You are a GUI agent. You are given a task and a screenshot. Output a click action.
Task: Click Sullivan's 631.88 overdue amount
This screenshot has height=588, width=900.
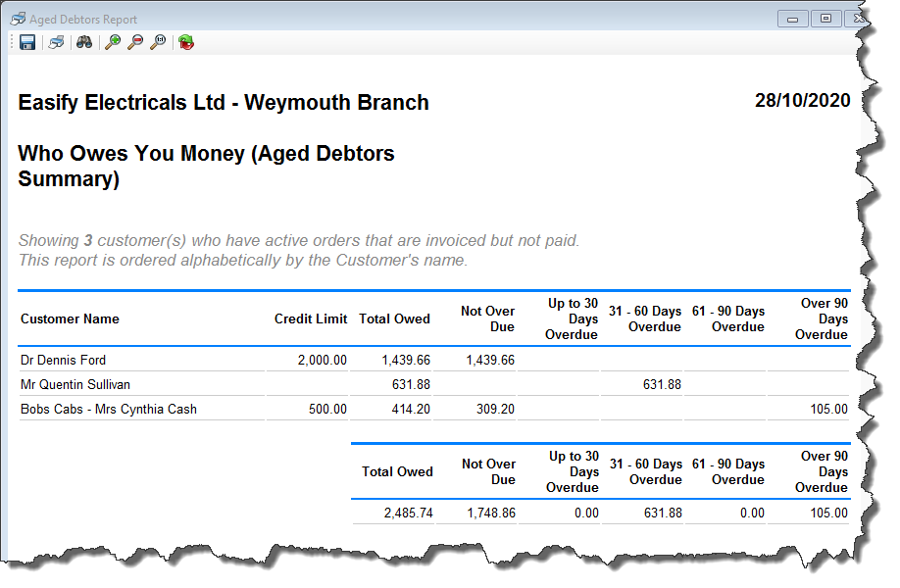coord(663,384)
